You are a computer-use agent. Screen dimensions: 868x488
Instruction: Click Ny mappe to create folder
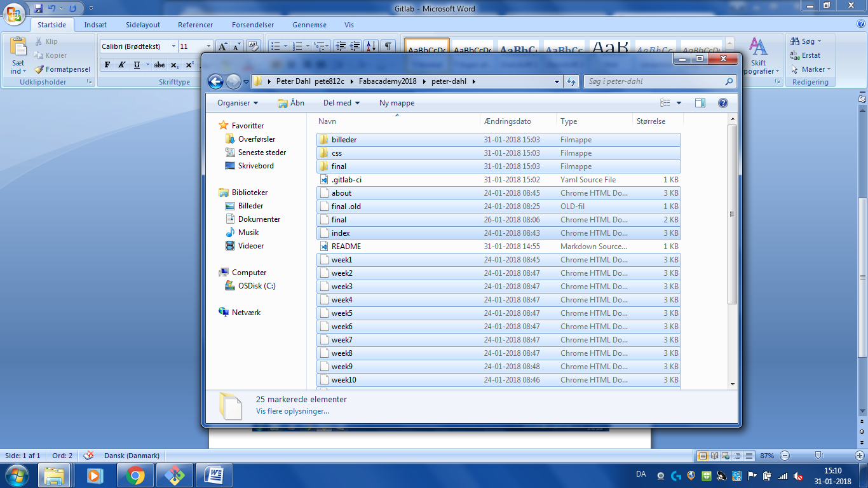[397, 103]
